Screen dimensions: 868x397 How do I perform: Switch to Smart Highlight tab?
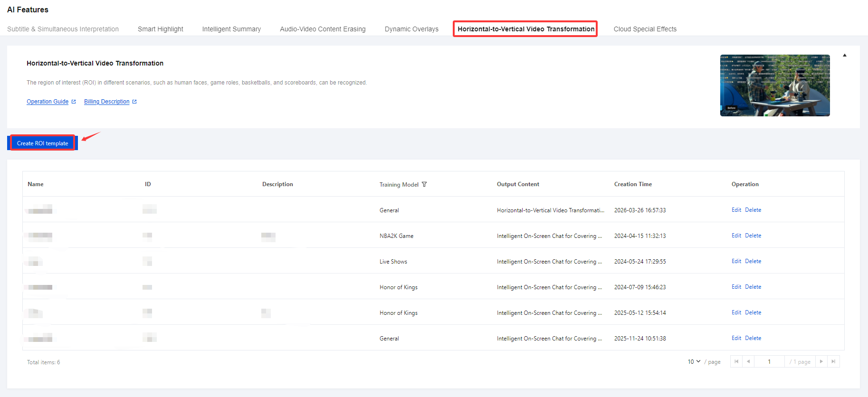click(160, 29)
